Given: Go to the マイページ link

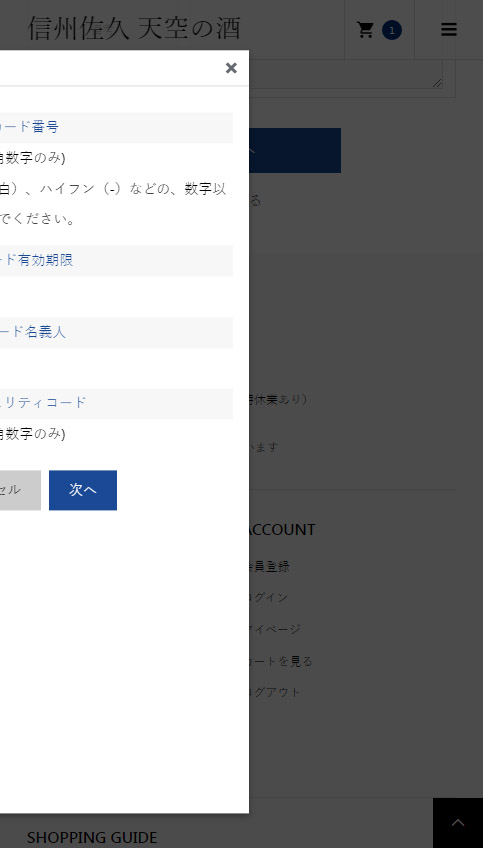Looking at the screenshot, I should pos(275,629).
